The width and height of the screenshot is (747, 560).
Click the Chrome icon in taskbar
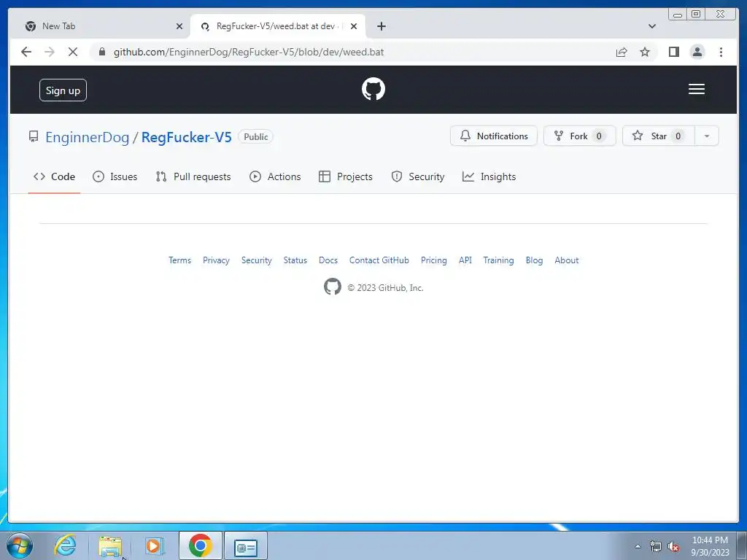200,545
